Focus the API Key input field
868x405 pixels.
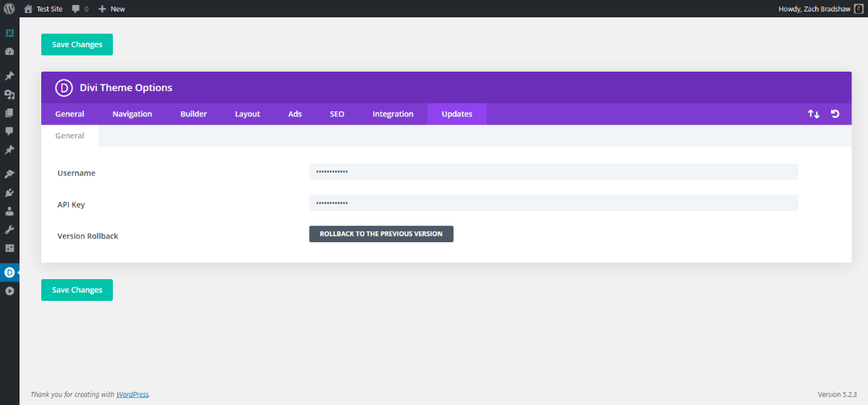(x=553, y=203)
